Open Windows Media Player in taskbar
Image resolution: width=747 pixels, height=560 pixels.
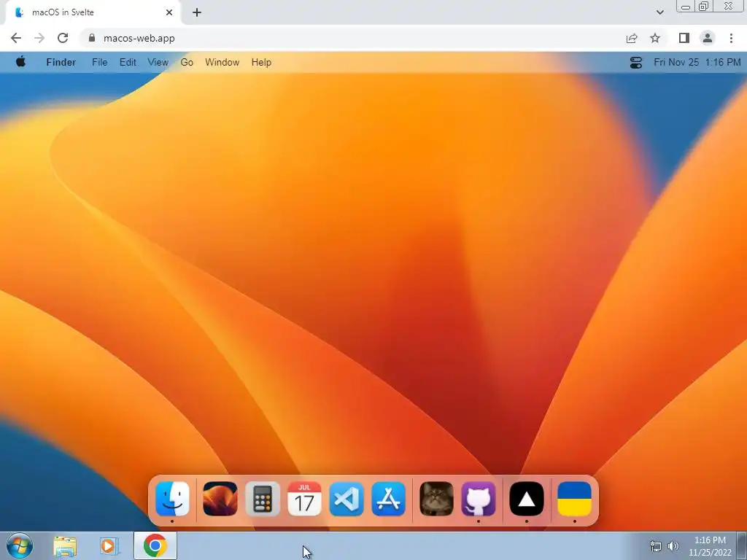(109, 546)
